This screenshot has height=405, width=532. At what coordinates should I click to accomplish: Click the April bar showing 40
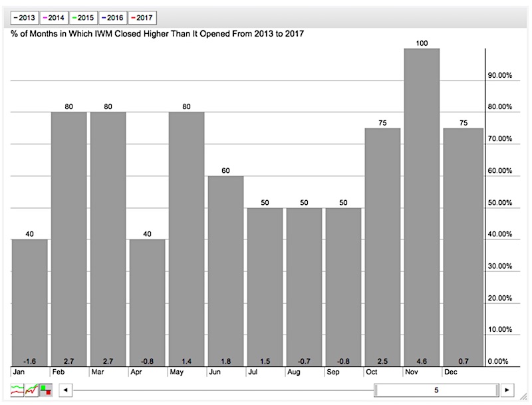tap(147, 303)
